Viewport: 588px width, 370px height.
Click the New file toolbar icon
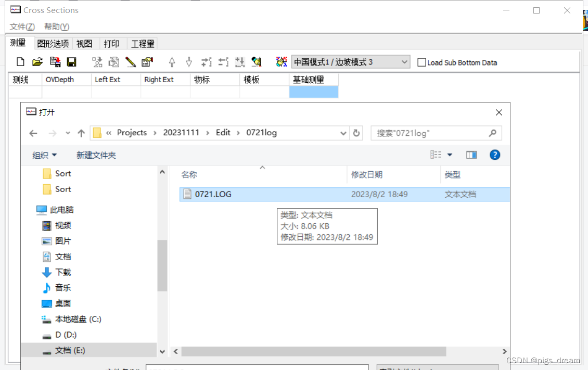[21, 62]
